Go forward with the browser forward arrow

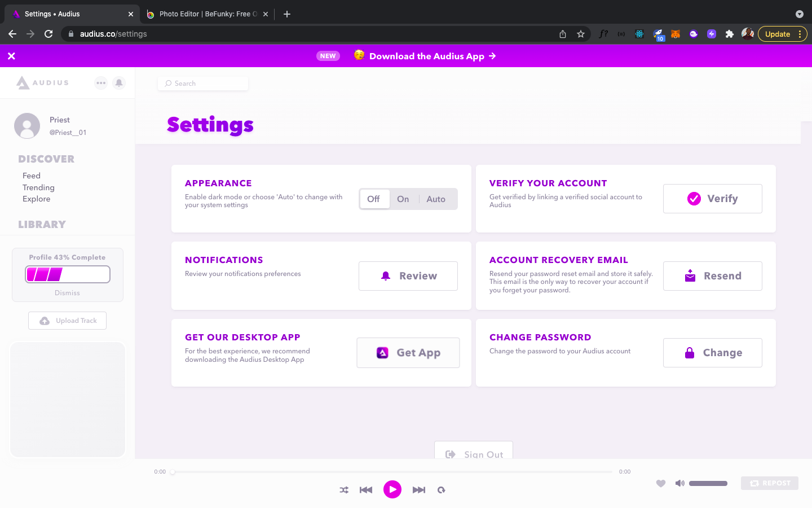(x=30, y=34)
